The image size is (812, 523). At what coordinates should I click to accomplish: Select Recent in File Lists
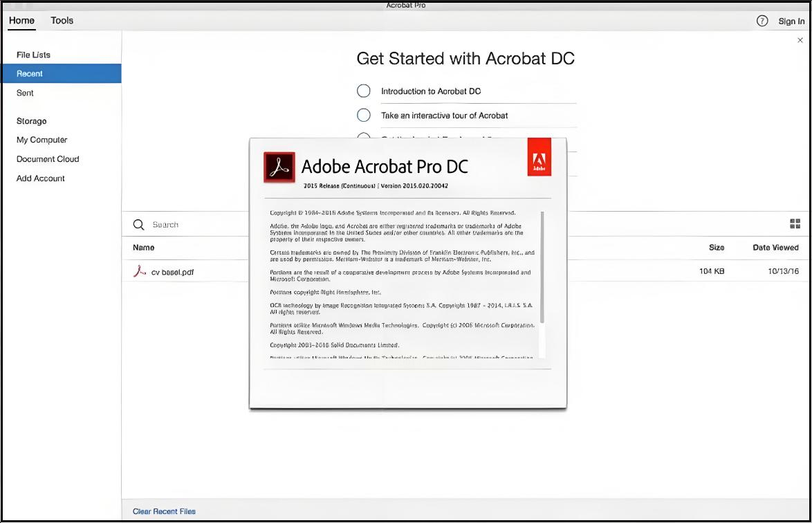pyautogui.click(x=61, y=73)
